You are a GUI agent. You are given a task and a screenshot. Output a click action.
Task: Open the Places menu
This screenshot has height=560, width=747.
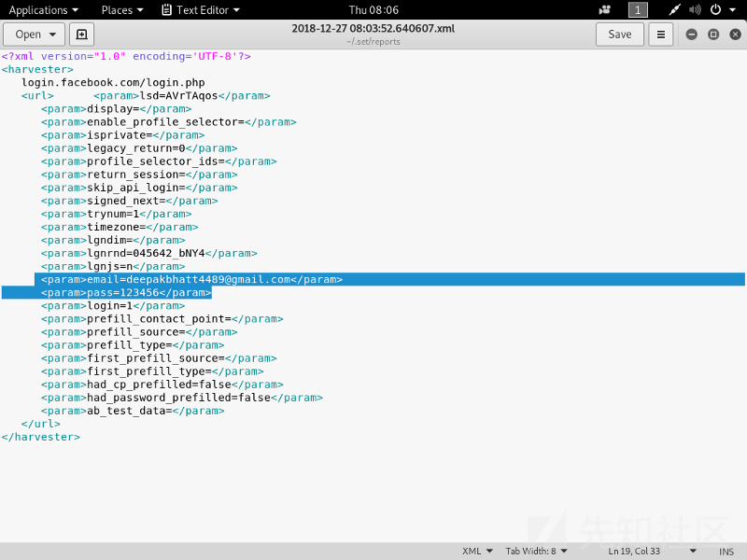point(122,10)
